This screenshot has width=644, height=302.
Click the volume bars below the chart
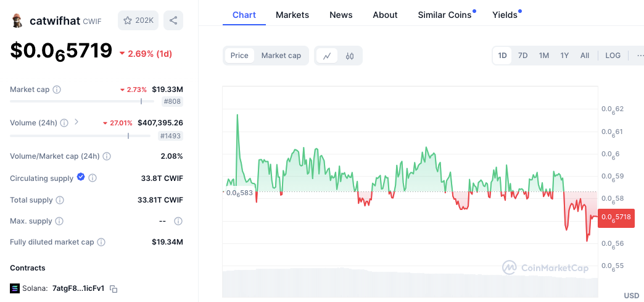click(x=410, y=283)
